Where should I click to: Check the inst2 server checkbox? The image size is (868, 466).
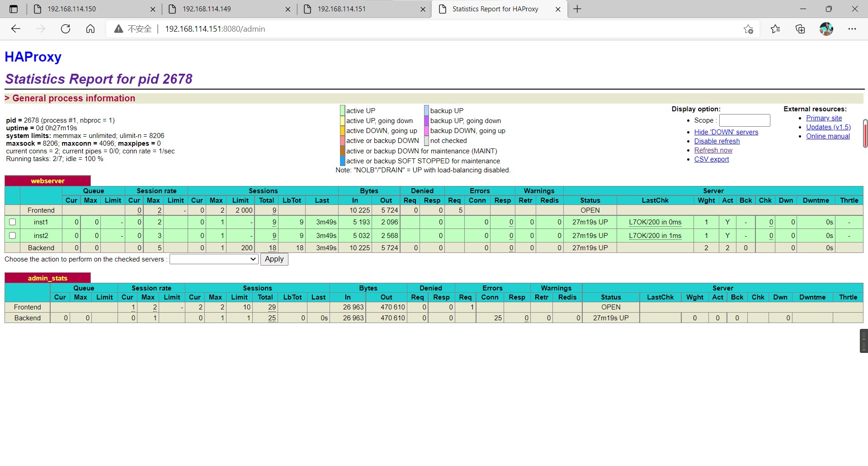(12, 235)
